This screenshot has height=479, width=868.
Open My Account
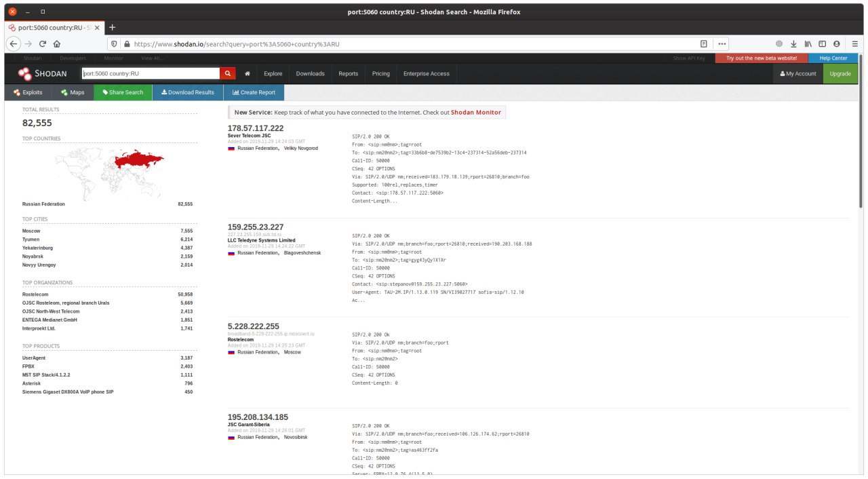pos(798,73)
